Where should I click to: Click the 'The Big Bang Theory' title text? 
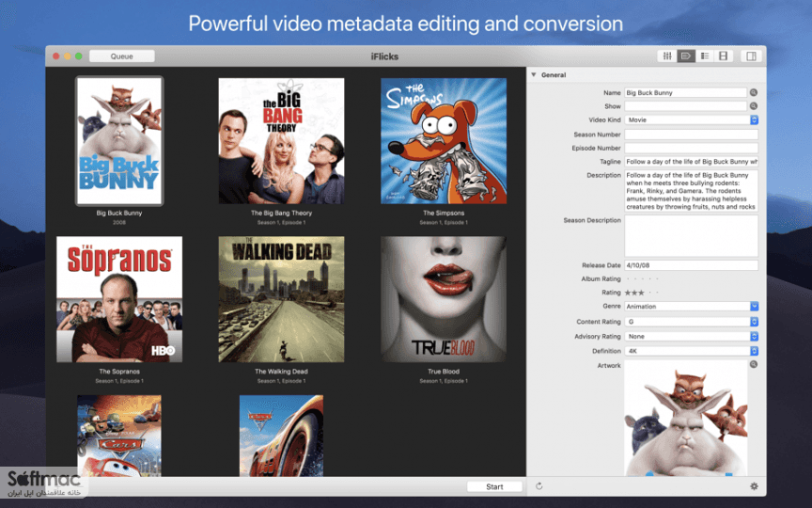point(281,213)
